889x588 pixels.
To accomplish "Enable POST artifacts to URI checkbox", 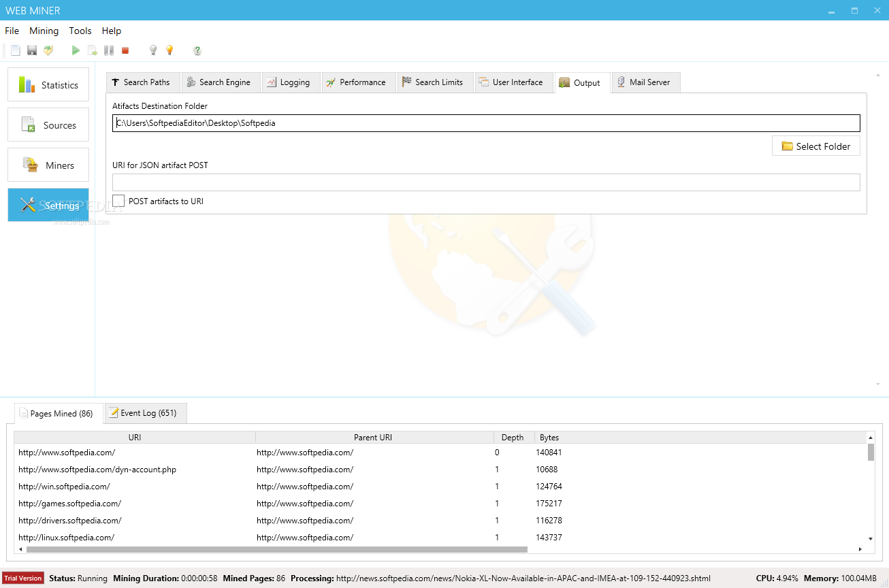I will click(x=118, y=201).
